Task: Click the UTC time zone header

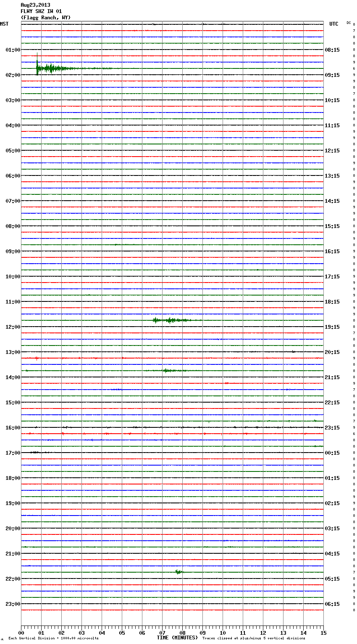Action: click(x=334, y=24)
